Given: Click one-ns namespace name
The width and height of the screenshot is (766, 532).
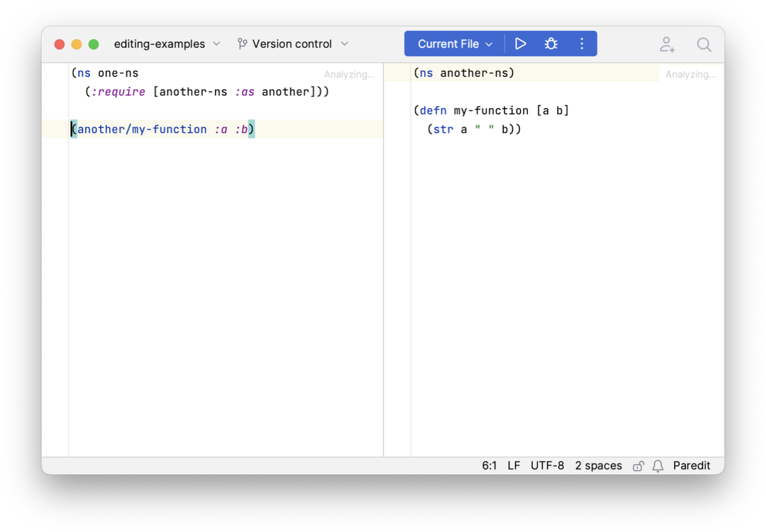Looking at the screenshot, I should point(118,73).
